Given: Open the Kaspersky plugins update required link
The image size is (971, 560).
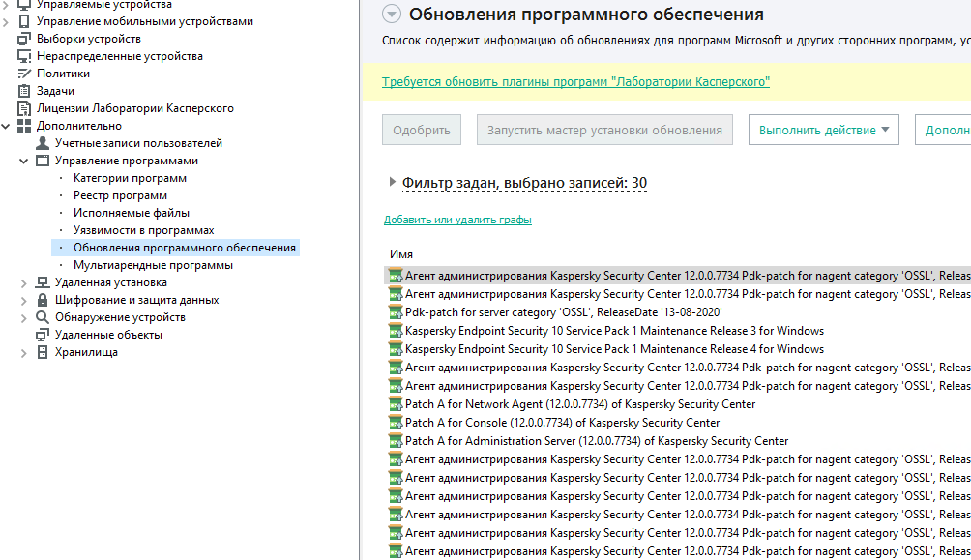Looking at the screenshot, I should pyautogui.click(x=575, y=82).
